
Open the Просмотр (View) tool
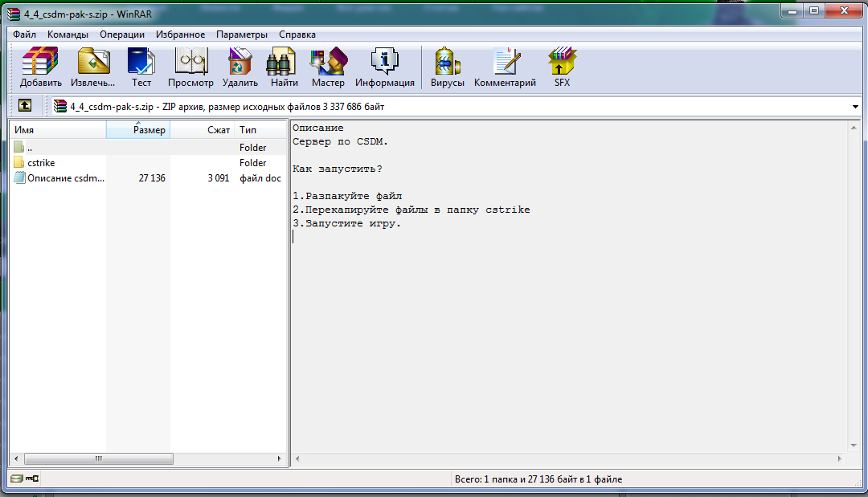coord(190,67)
